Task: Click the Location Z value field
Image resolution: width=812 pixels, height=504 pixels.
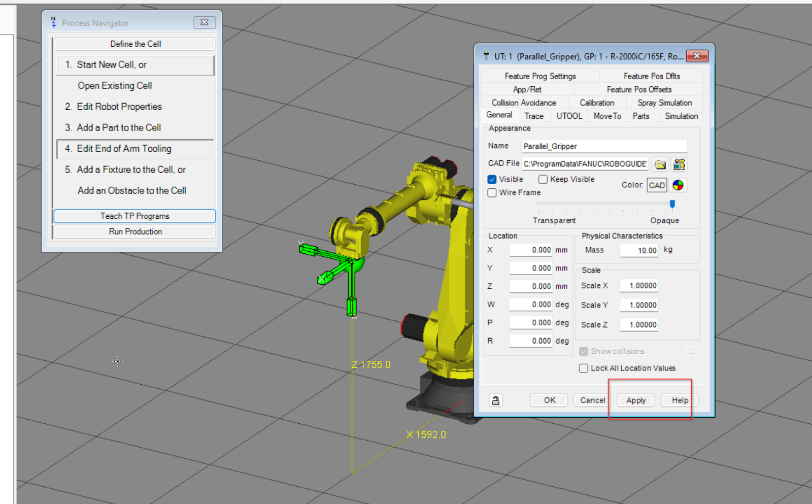Action: [531, 286]
